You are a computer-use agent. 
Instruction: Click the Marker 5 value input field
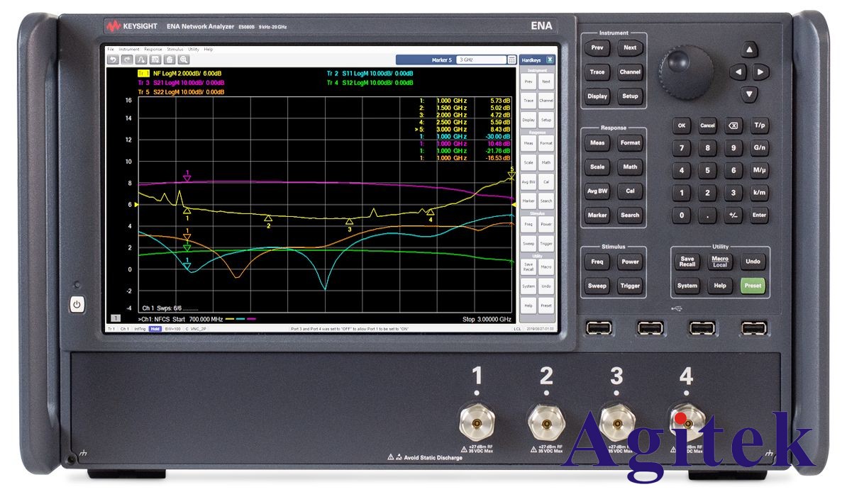click(x=480, y=60)
